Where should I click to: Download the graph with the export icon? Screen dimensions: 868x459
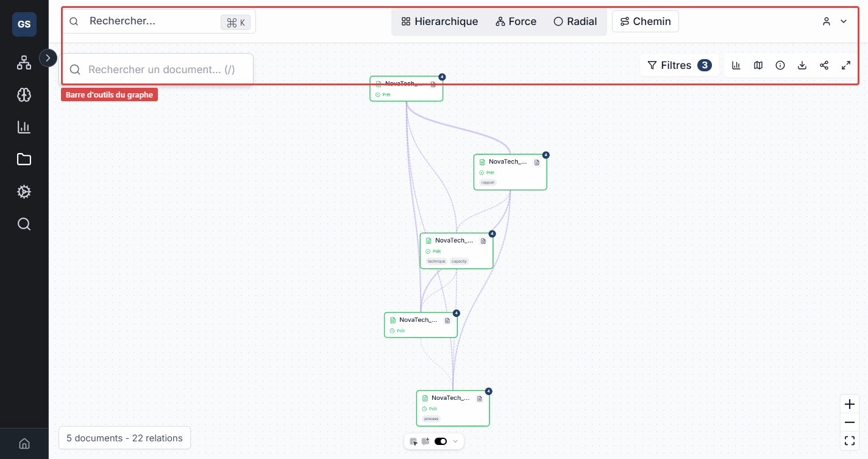click(802, 65)
